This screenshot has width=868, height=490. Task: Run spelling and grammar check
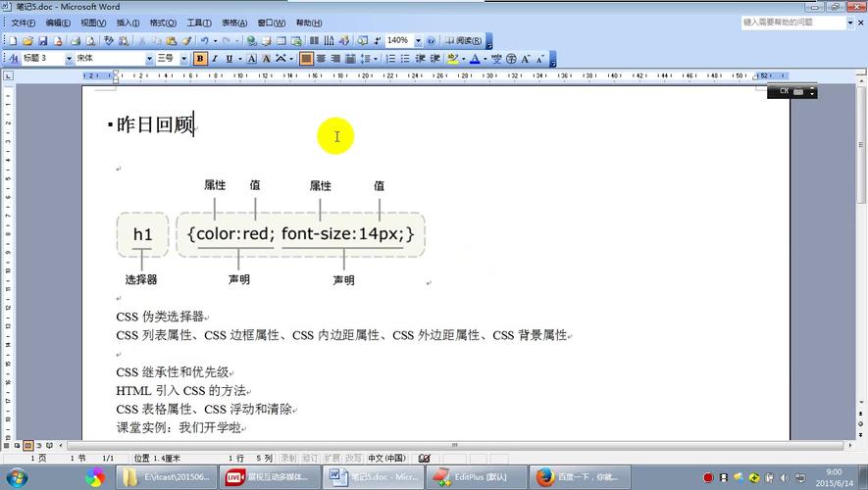pyautogui.click(x=109, y=40)
